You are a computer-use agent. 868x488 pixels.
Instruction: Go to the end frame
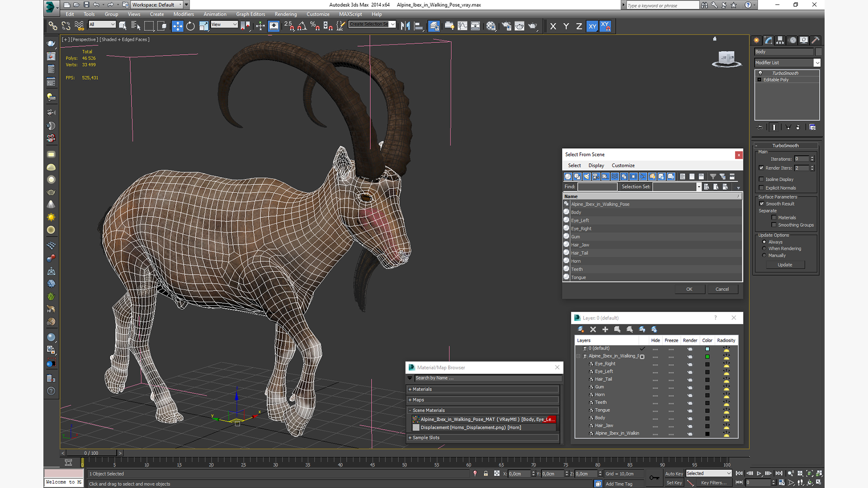click(x=779, y=474)
